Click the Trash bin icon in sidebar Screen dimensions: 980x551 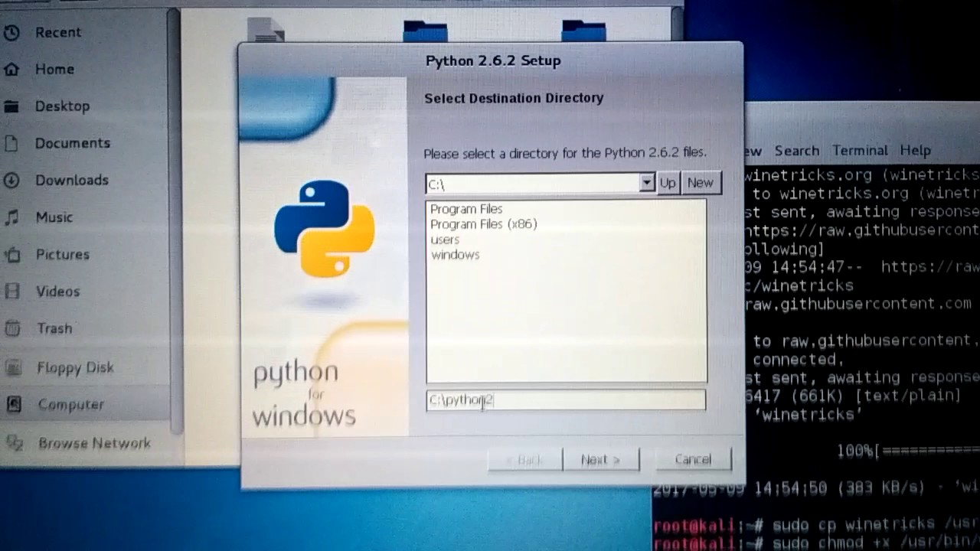(x=11, y=329)
